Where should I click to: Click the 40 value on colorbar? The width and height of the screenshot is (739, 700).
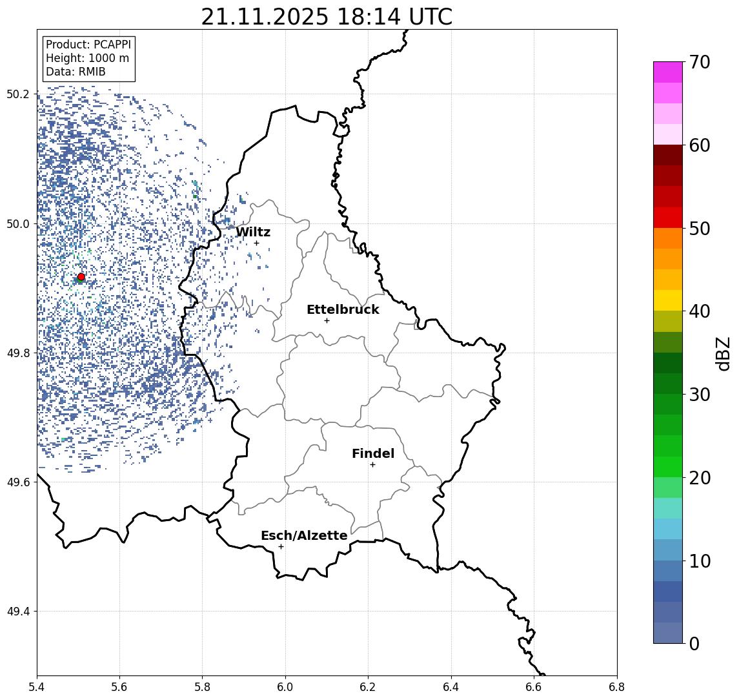[x=700, y=311]
